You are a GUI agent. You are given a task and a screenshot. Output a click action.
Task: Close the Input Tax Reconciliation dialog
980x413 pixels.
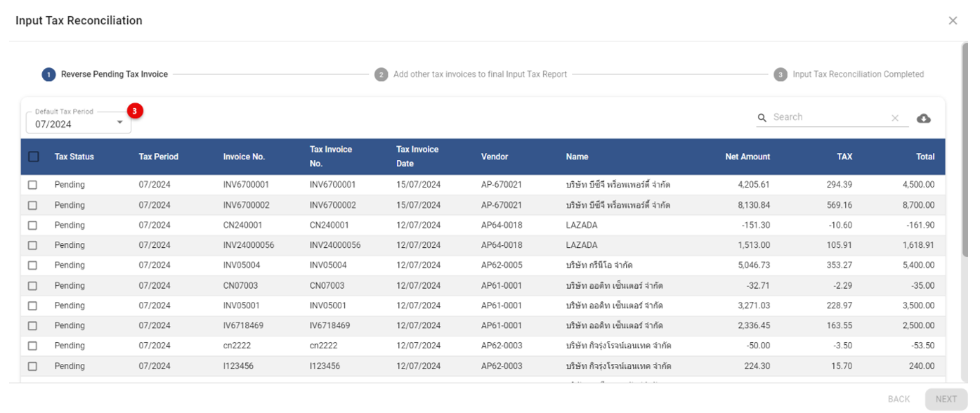953,20
